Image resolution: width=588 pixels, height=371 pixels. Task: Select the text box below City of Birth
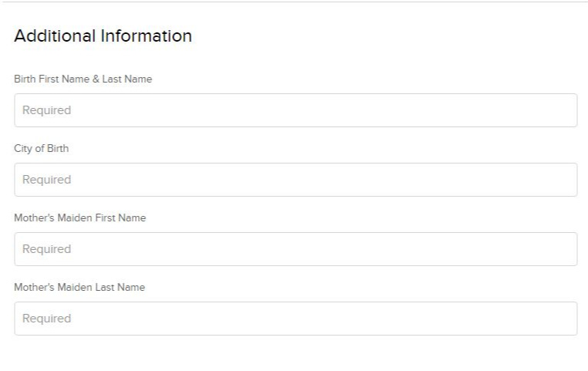(x=296, y=180)
